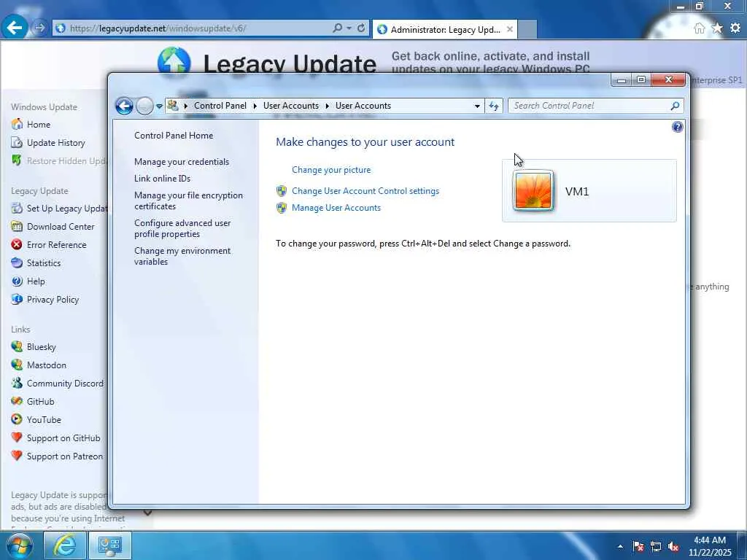Close the Legacy Update browser tab
747x560 pixels.
click(510, 29)
